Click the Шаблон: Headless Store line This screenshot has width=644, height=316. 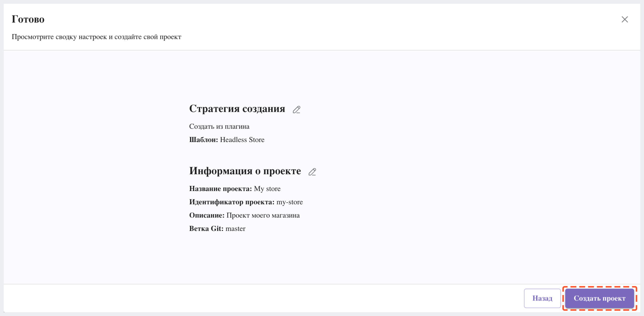tap(227, 140)
